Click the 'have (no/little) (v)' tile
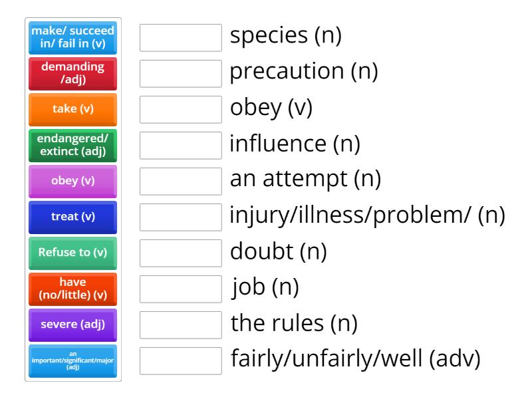Image resolution: width=532 pixels, height=399 pixels. tap(73, 289)
